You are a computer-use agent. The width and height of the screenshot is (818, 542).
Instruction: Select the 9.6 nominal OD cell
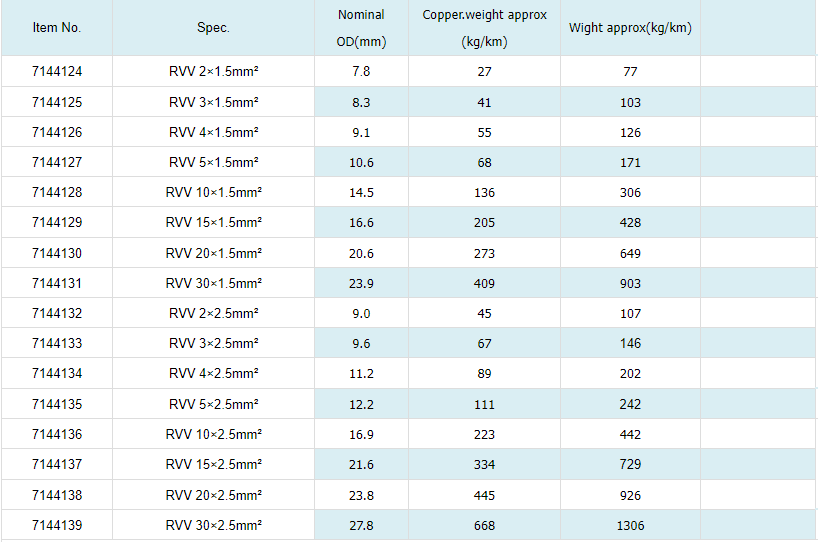[x=361, y=344]
